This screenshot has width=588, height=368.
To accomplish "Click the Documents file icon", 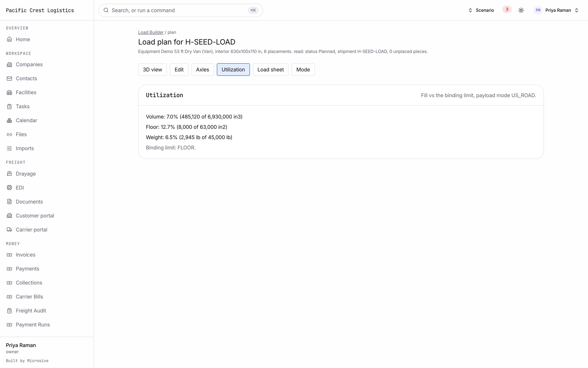I will point(9,202).
